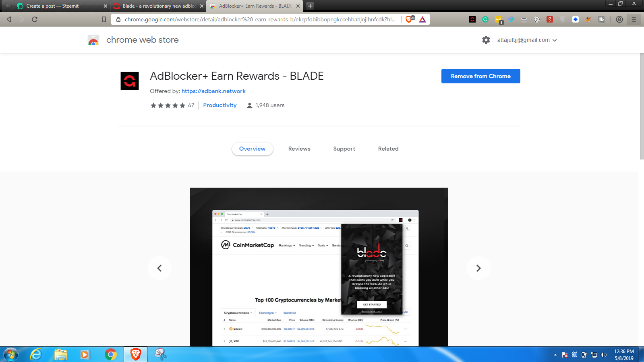Show hidden system tray icons
The width and height of the screenshot is (644, 362).
555,355
